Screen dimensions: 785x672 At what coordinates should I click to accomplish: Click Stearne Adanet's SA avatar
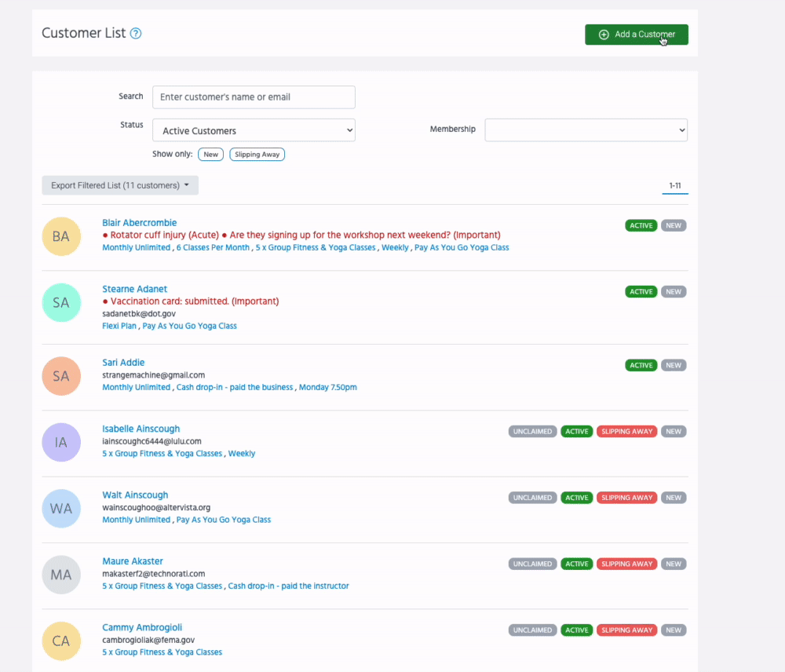pyautogui.click(x=61, y=302)
